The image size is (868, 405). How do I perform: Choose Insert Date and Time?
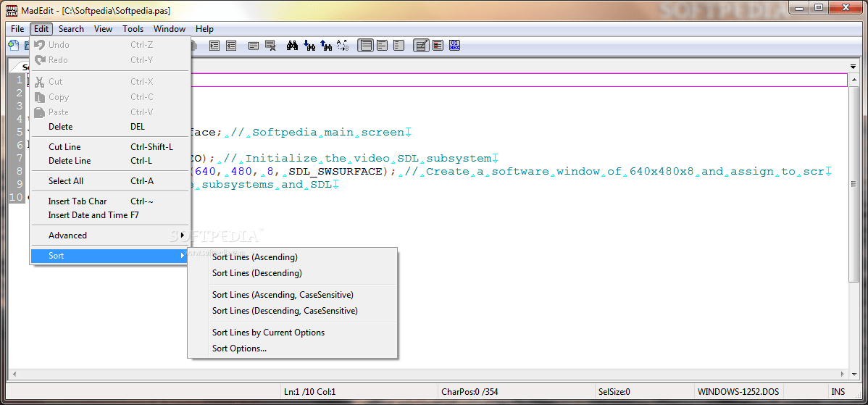110,214
